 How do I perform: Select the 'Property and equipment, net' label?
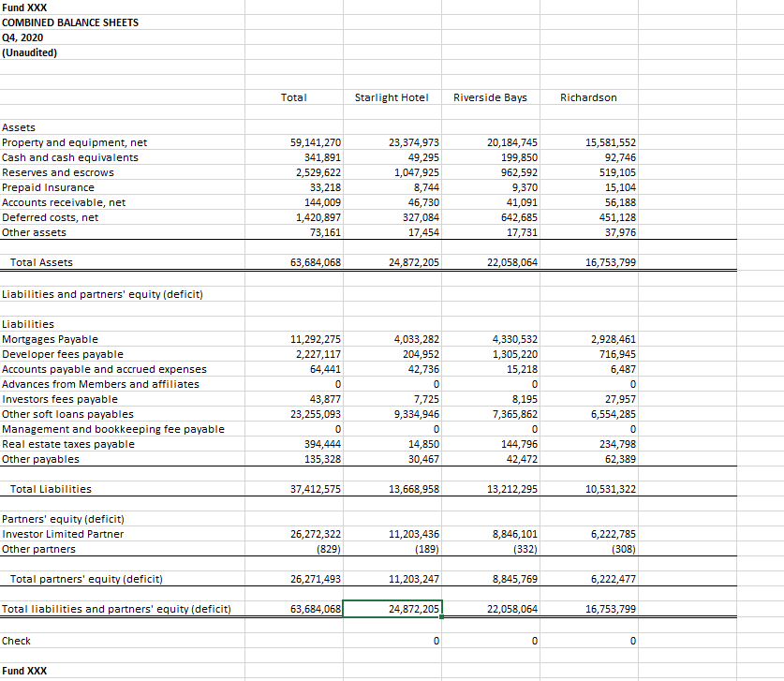(75, 142)
